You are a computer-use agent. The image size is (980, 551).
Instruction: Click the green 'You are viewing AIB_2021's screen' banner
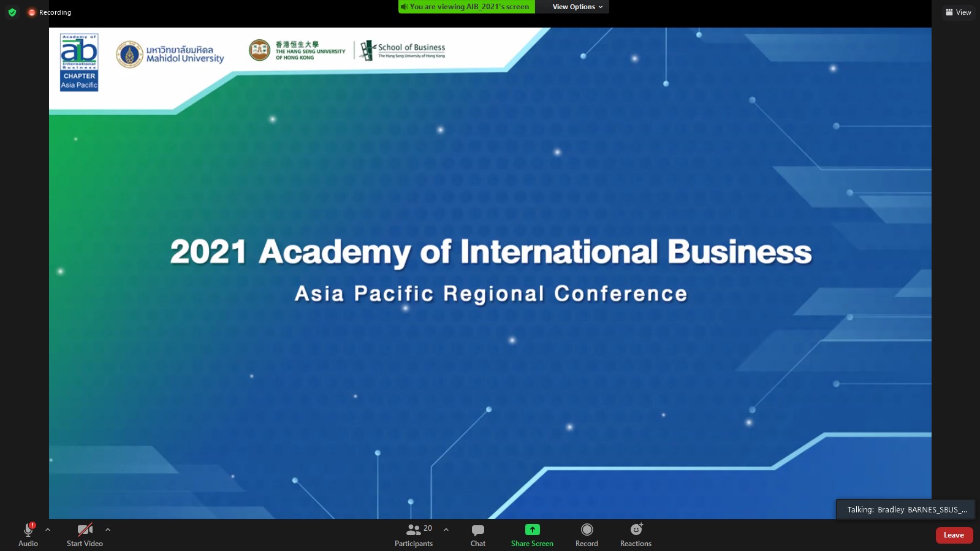click(466, 7)
